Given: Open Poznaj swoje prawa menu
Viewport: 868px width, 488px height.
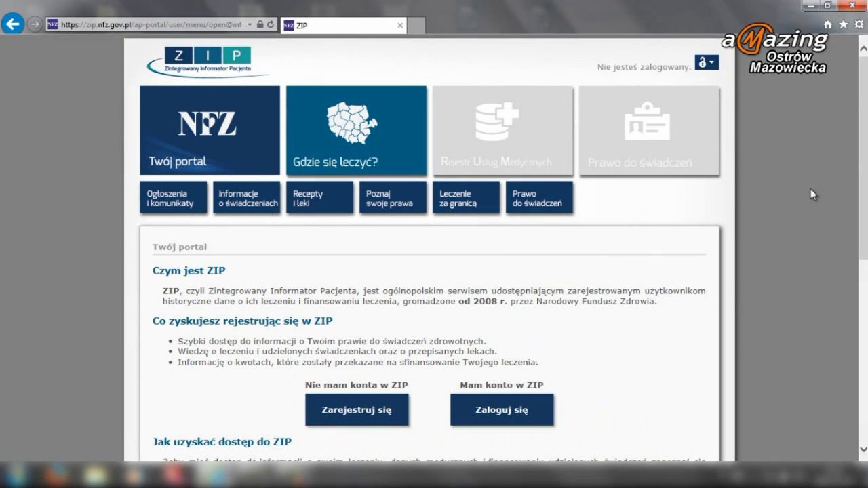Looking at the screenshot, I should 393,198.
